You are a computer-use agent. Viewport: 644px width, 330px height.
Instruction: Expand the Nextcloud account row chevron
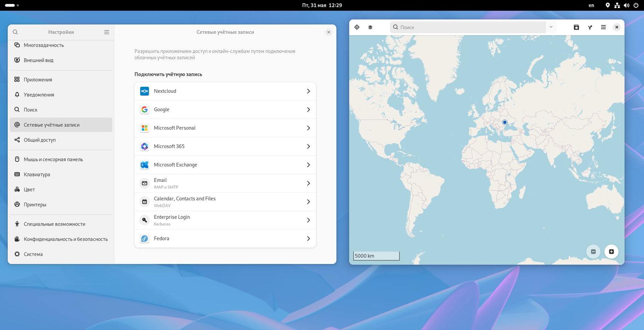308,91
